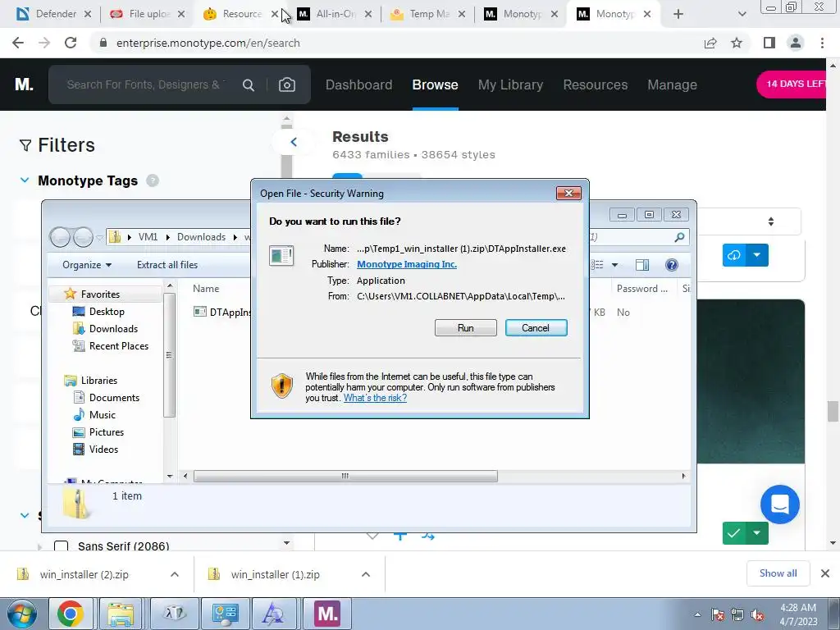The image size is (840, 630).
Task: Click the Explorer search magnifier icon
Action: (x=678, y=237)
